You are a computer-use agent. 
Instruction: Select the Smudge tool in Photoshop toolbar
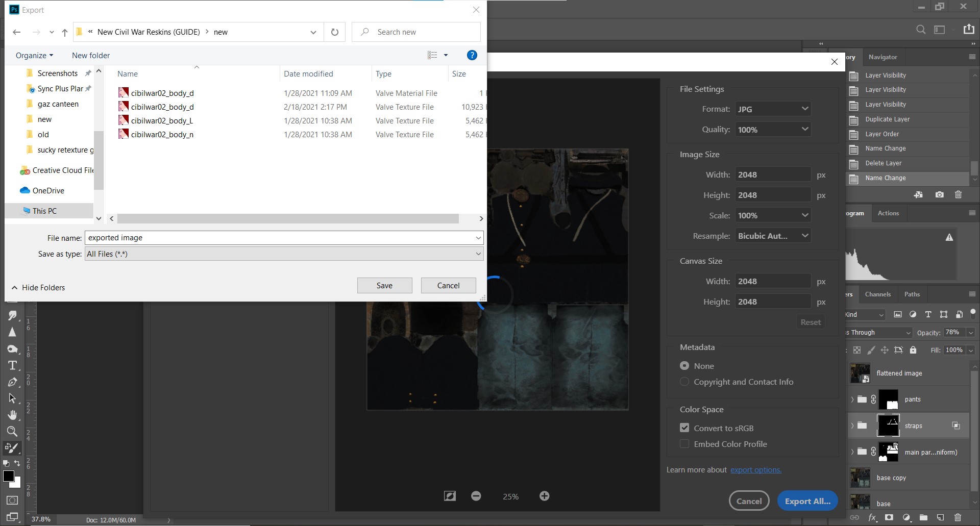pos(12,315)
